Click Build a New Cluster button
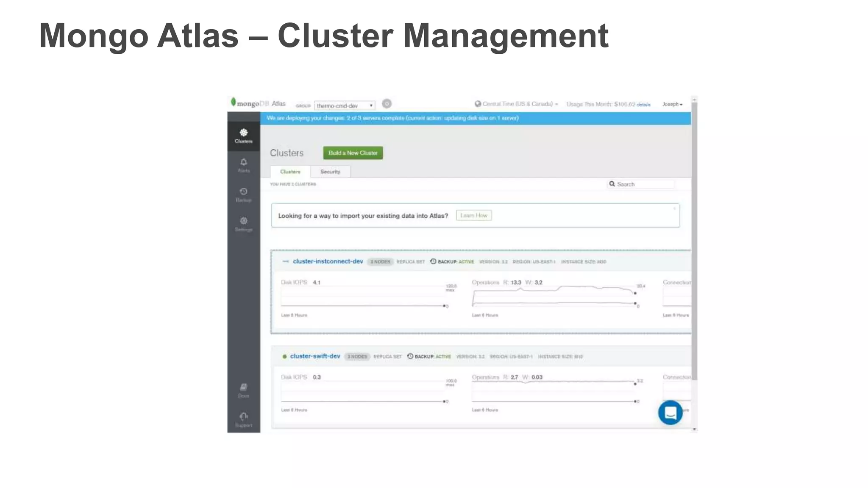868x488 pixels. (353, 153)
